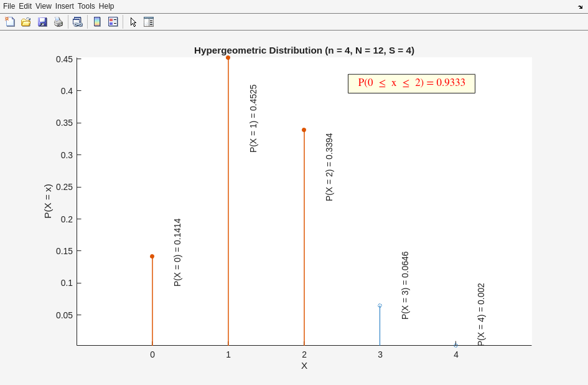Click the dock figure arrow at top right

coord(580,6)
